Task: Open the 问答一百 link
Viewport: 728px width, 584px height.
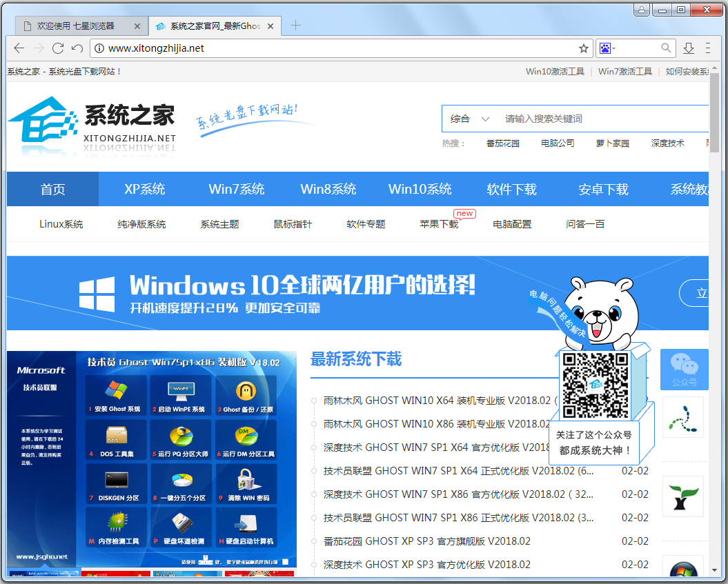Action: coord(585,224)
